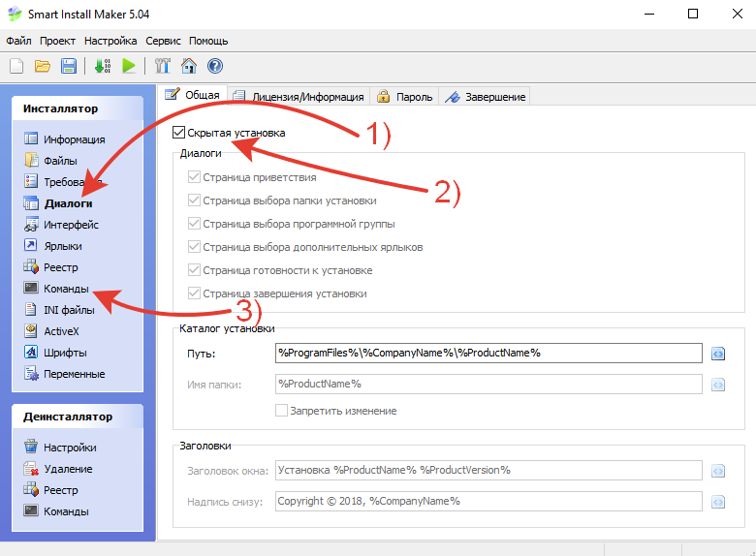Click the Имя папки input field

click(x=488, y=384)
